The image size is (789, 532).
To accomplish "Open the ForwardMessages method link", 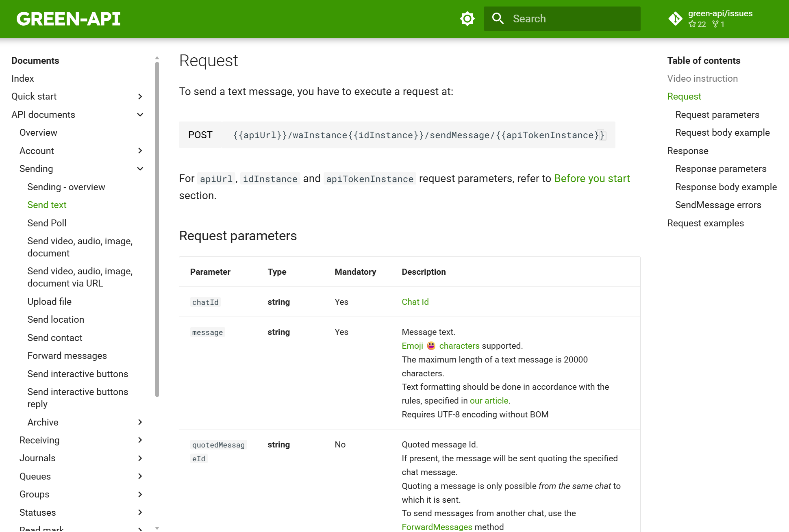I will pyautogui.click(x=437, y=527).
